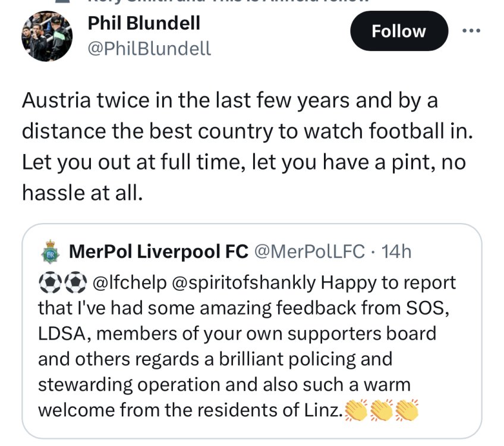Image resolution: width=504 pixels, height=446 pixels.
Task: Open the @lfchelp mention
Action: click(x=130, y=284)
